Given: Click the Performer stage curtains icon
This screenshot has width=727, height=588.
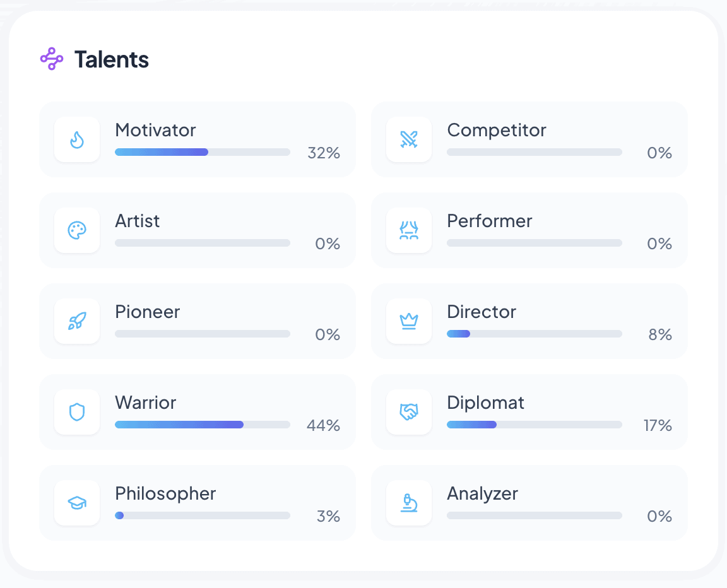Looking at the screenshot, I should [409, 230].
